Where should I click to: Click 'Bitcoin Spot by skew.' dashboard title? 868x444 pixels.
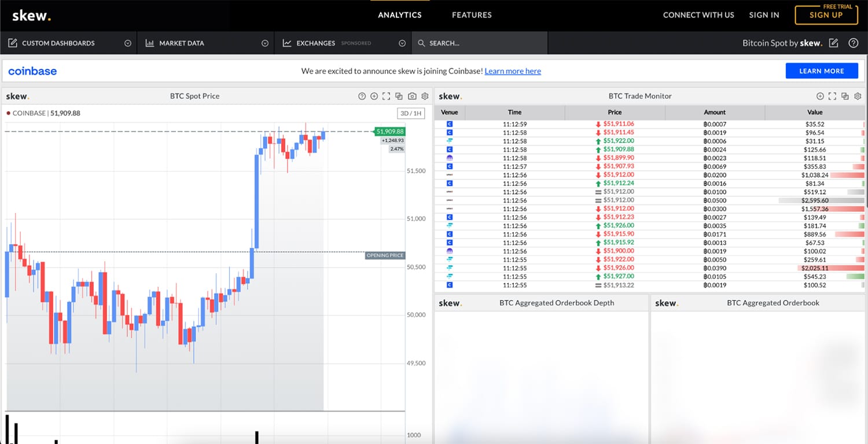pos(782,43)
